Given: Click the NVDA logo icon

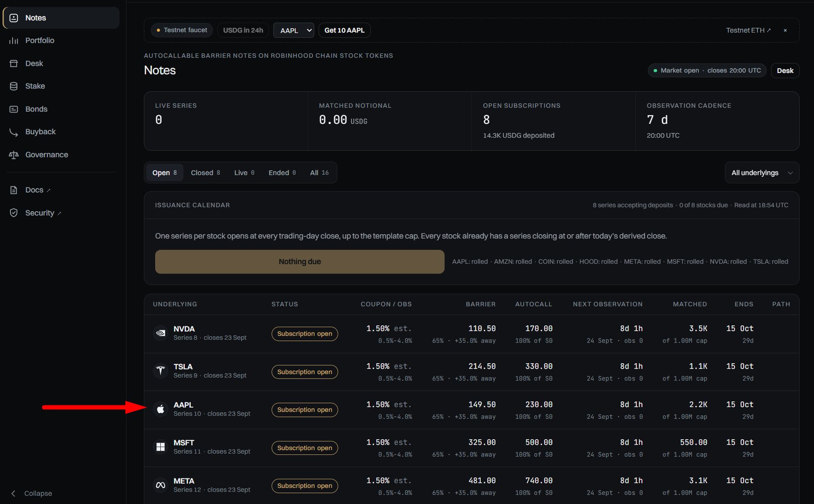Looking at the screenshot, I should (160, 333).
